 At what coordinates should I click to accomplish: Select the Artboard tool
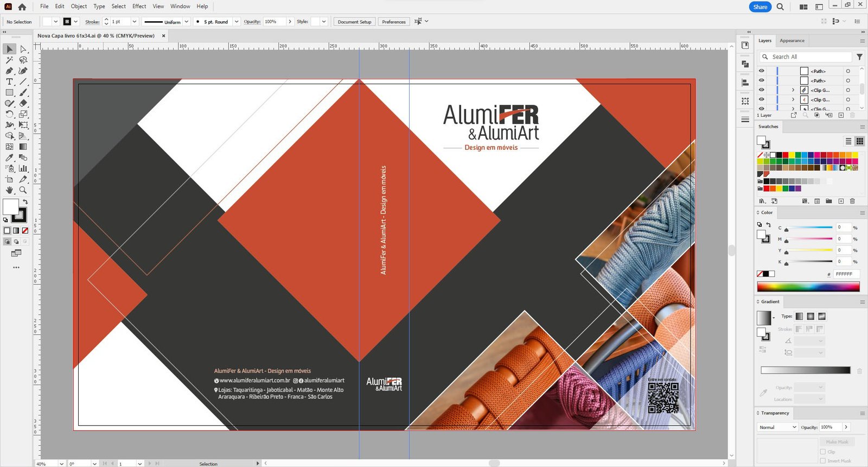tap(9, 179)
